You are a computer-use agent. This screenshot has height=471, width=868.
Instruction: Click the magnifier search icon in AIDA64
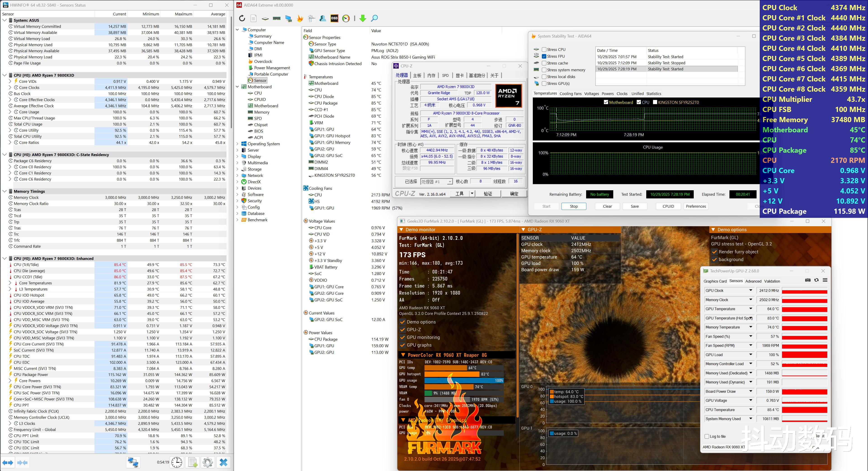(374, 19)
